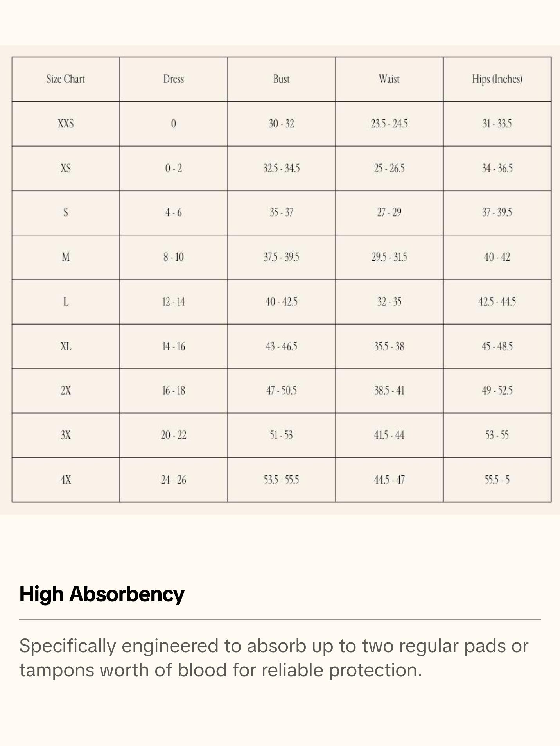
Task: Click the Size Chart header cell
Action: (66, 79)
